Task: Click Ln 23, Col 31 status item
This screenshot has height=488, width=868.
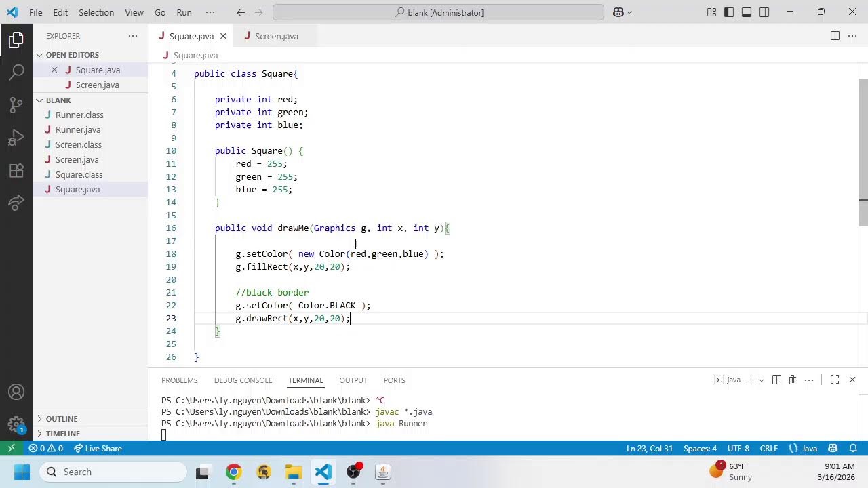Action: pyautogui.click(x=650, y=448)
